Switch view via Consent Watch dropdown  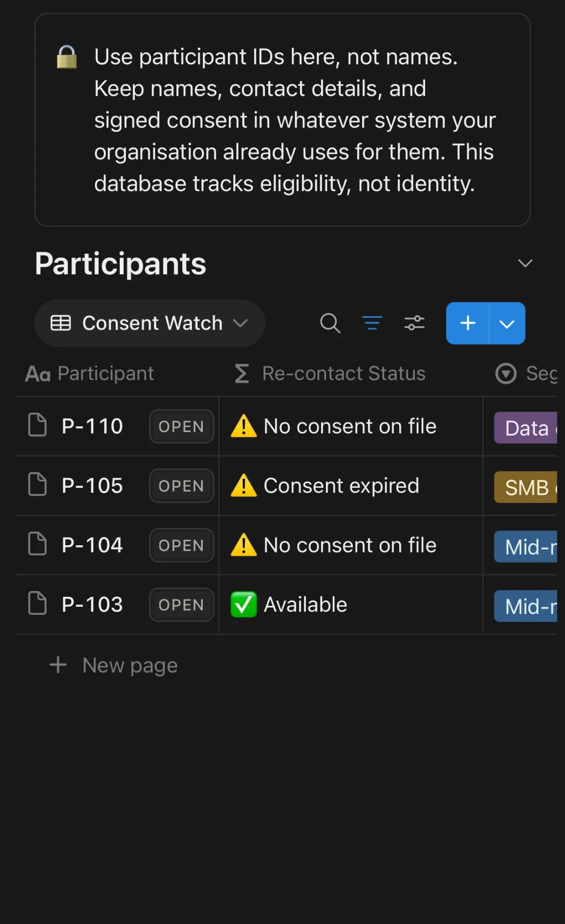pyautogui.click(x=150, y=323)
